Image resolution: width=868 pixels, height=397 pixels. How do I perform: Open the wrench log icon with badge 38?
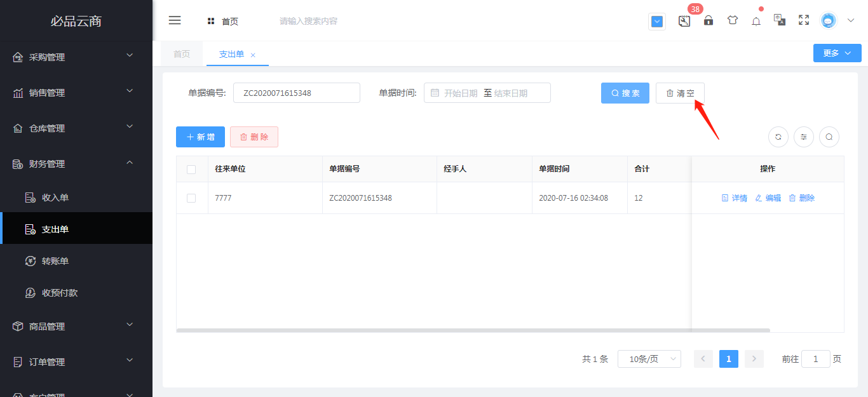point(684,20)
